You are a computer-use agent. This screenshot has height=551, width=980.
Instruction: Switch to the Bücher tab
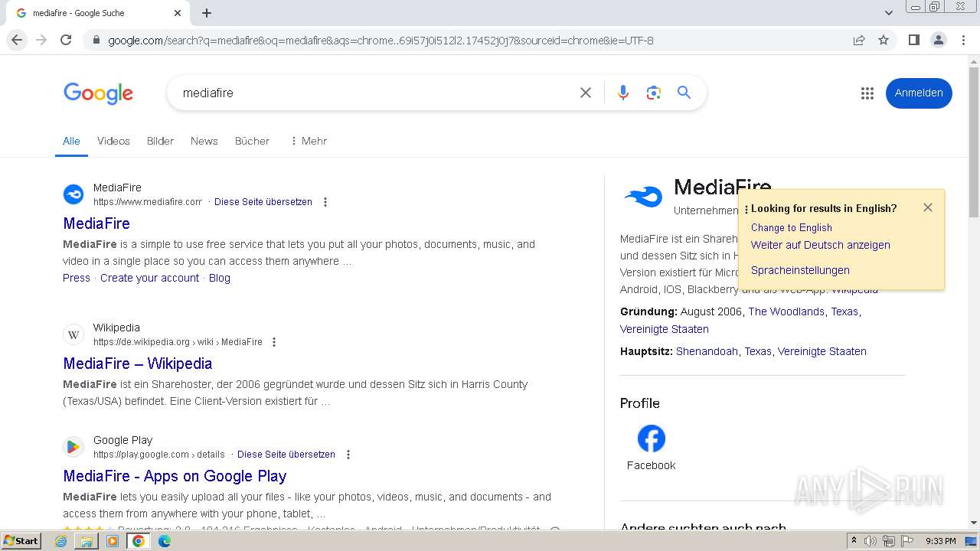[x=252, y=141]
